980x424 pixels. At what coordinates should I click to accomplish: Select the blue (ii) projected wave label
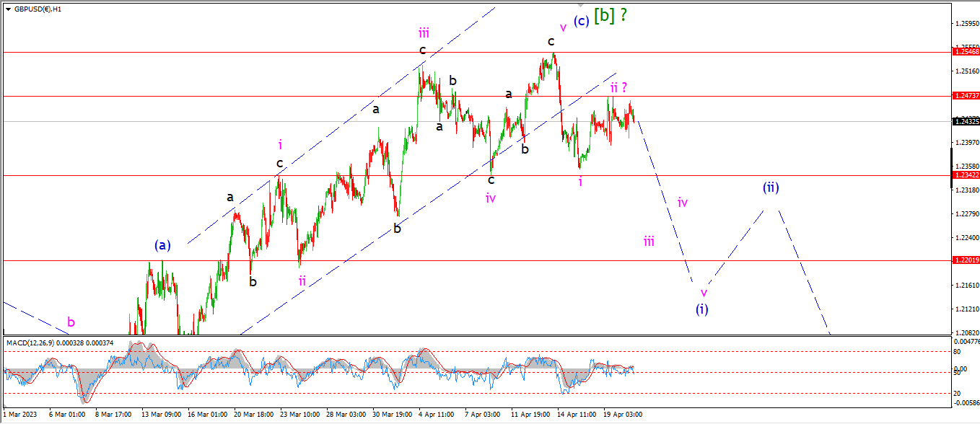tap(771, 188)
